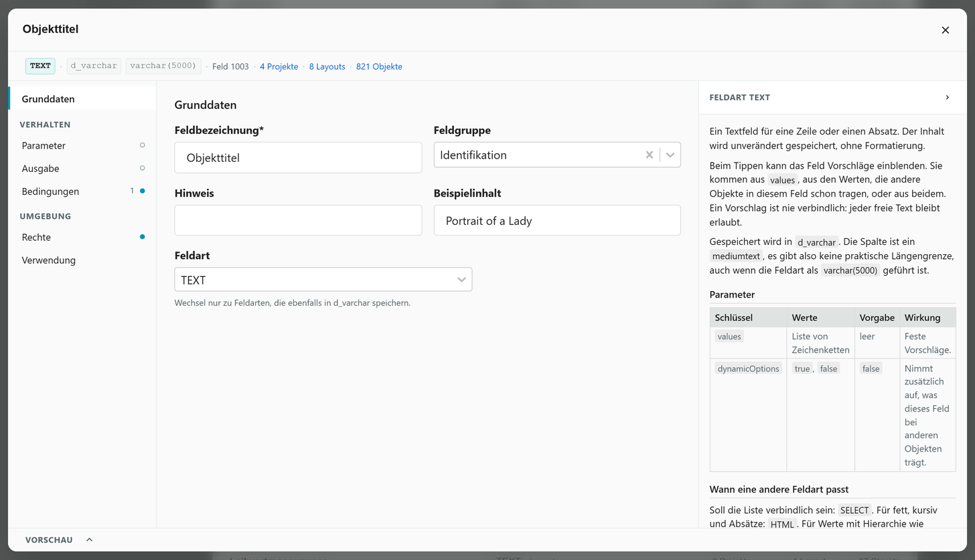Screen dimensions: 975x560
Task: Focus the empty Hinweis input field
Action: pos(298,220)
